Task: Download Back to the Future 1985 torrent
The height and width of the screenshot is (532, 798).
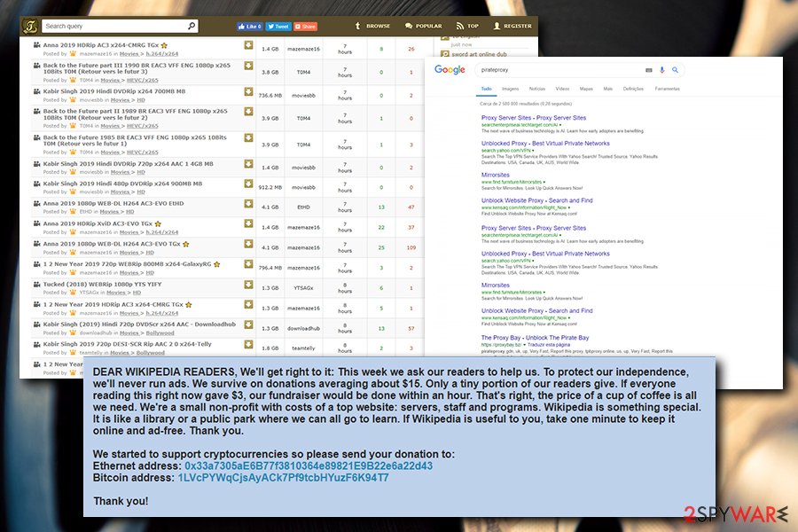Action: click(248, 138)
